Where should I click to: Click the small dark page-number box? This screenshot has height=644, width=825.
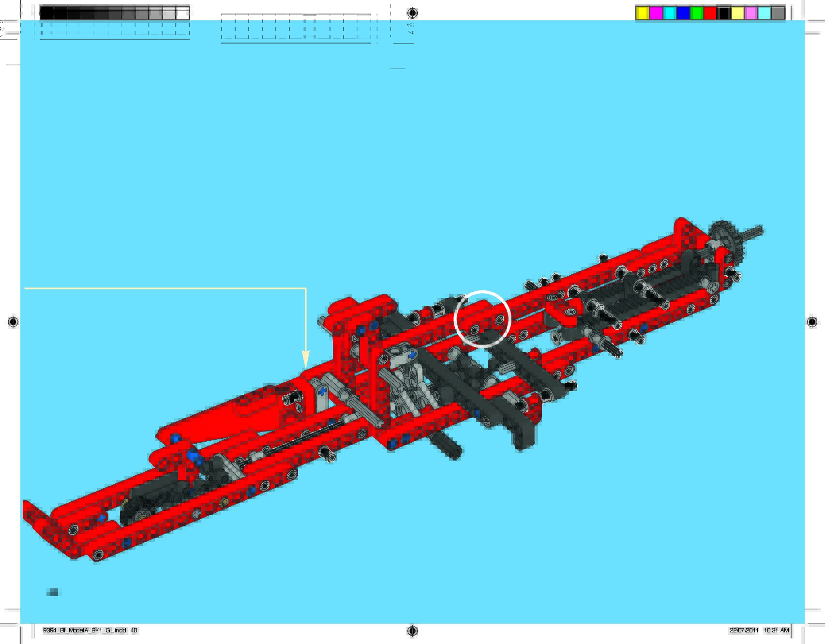[x=52, y=592]
